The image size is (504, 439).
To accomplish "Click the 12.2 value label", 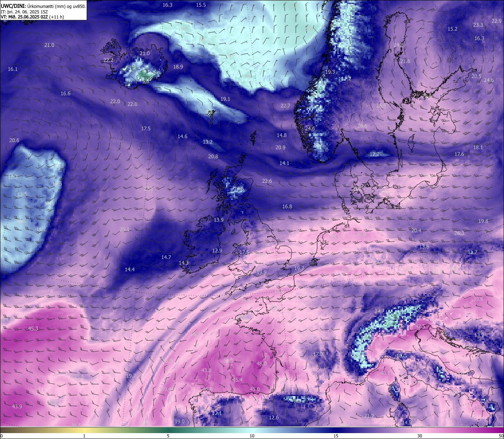I will 374,154.
